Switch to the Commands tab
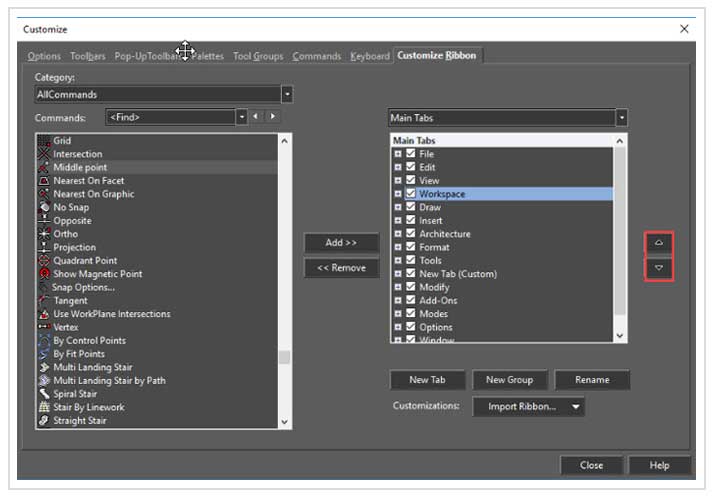This screenshot has width=713, height=496. [x=316, y=56]
